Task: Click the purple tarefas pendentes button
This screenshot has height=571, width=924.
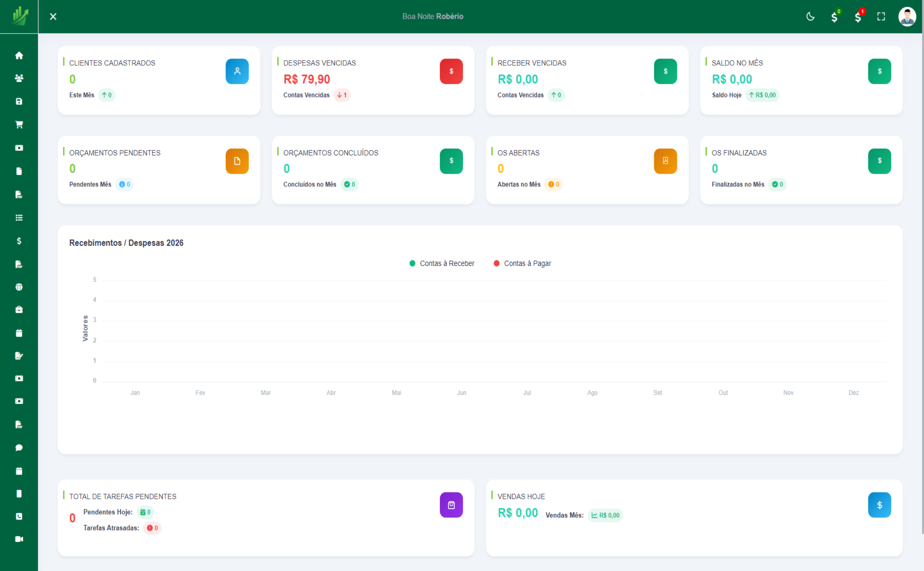Action: tap(451, 505)
